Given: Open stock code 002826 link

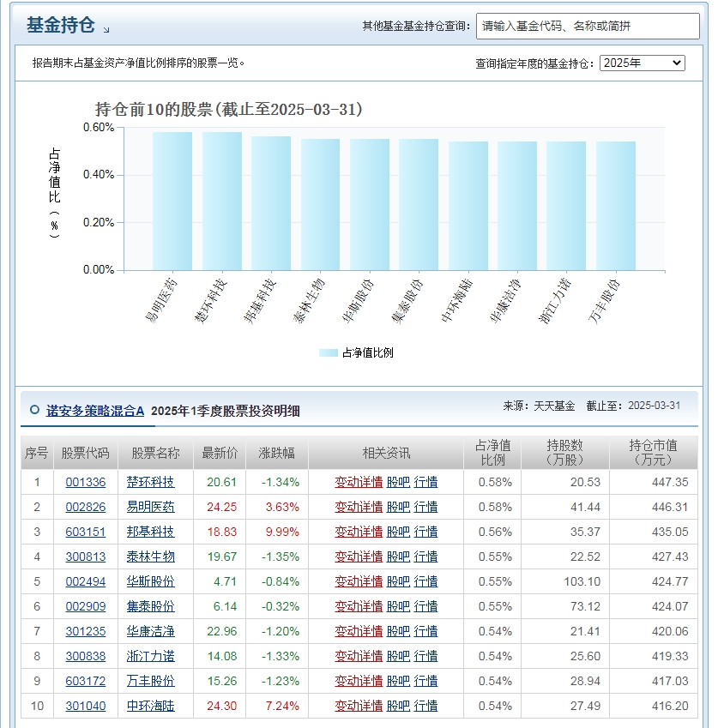Looking at the screenshot, I should 86,507.
